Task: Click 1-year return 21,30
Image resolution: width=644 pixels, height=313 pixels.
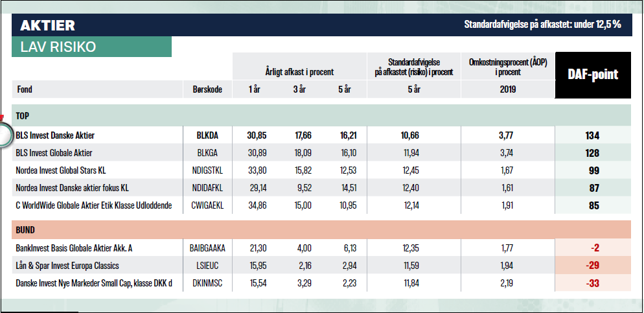Action: (x=258, y=248)
